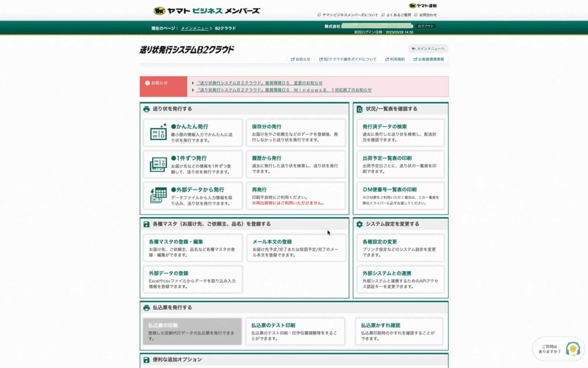Open 払込票のテスト印刷 card
Viewport: 588px width, 368px height.
click(295, 331)
